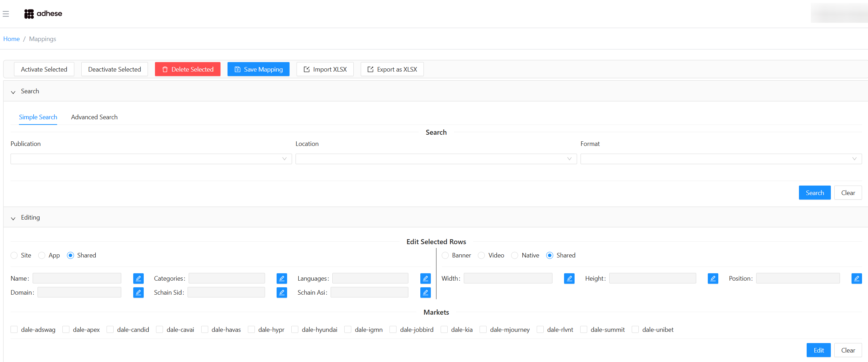Collapse the Editing section
This screenshot has width=868, height=362.
(13, 218)
